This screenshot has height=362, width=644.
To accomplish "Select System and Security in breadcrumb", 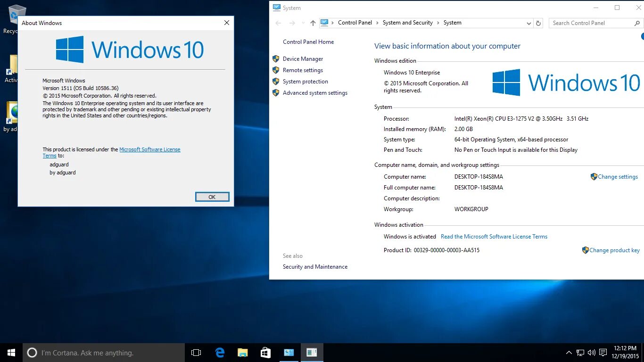I will [x=408, y=23].
